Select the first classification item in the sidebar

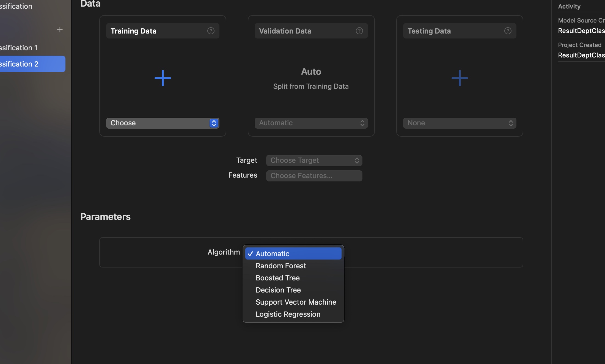(x=19, y=48)
